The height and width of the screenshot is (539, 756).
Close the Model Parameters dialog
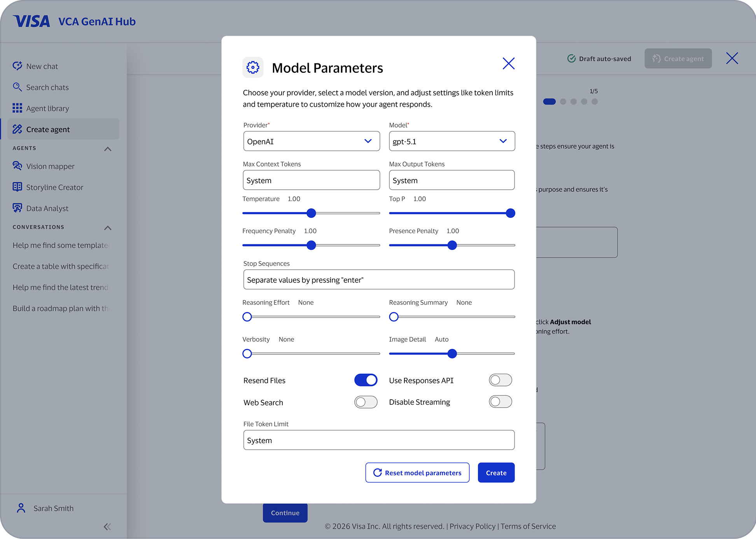[508, 63]
